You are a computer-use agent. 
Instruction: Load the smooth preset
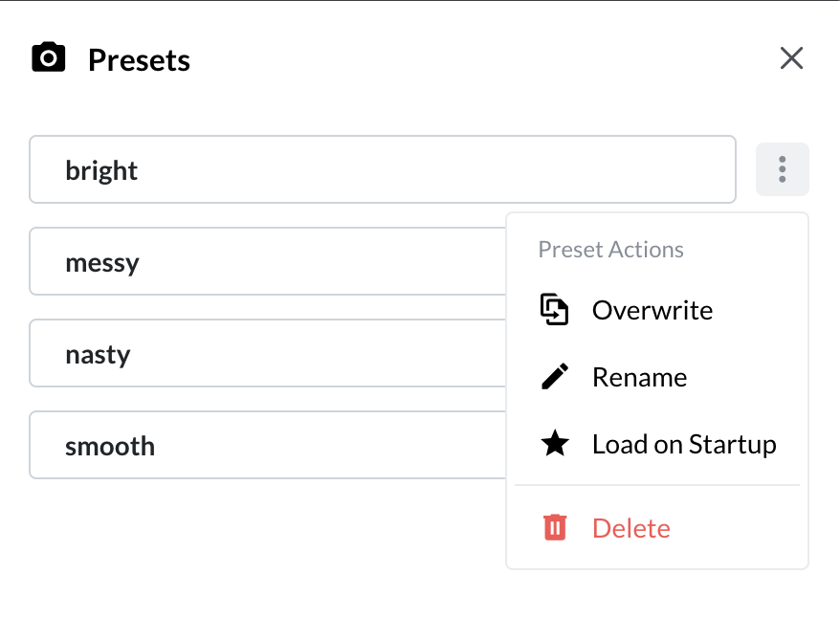pyautogui.click(x=268, y=445)
